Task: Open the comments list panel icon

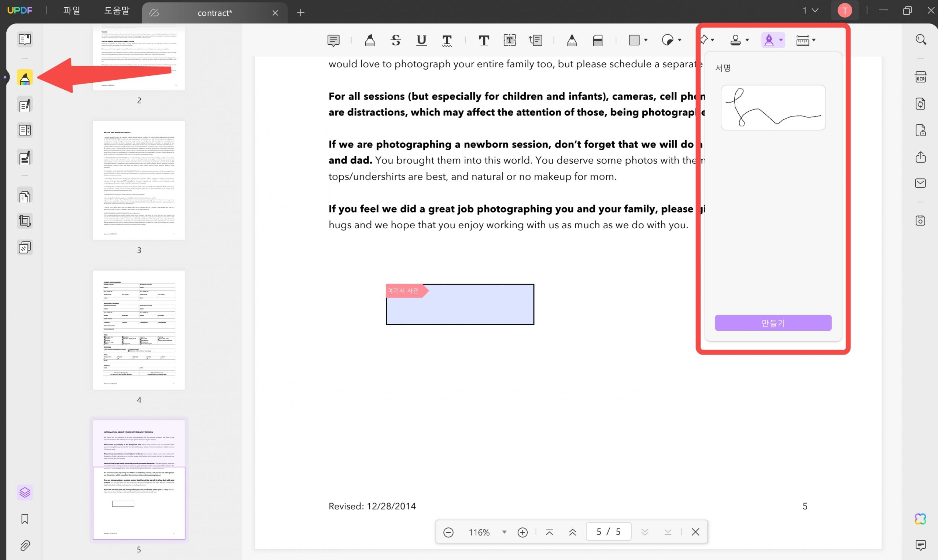Action: 921,545
